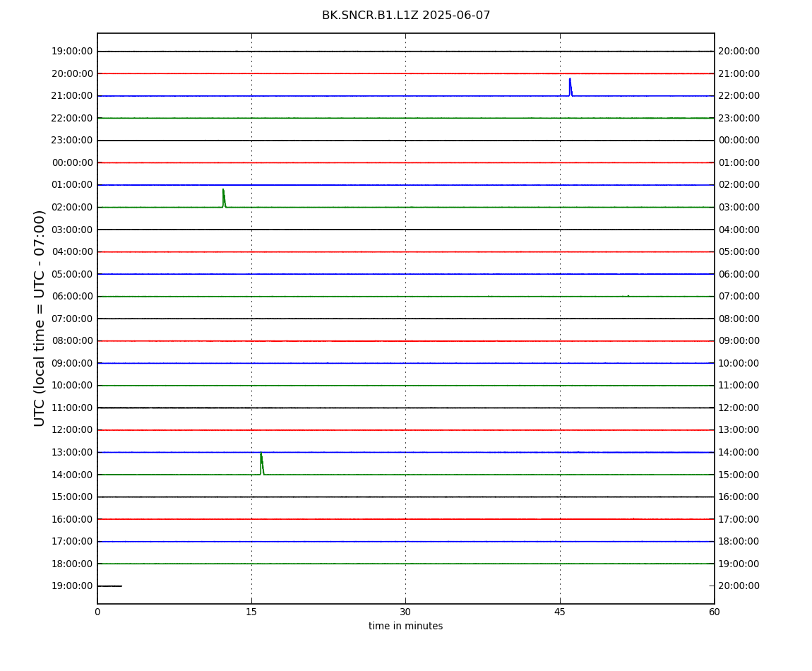The height and width of the screenshot is (671, 812).
Task: Click the right-axis label 04:00:00
Action: 739,230
